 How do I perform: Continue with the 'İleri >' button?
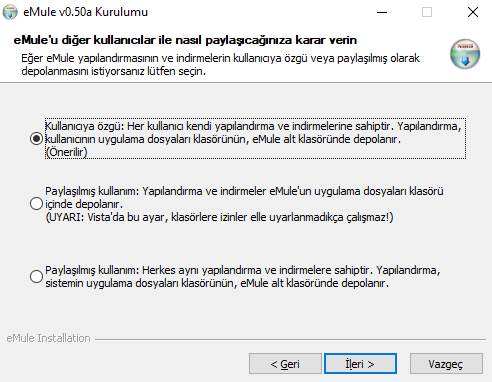pyautogui.click(x=360, y=364)
